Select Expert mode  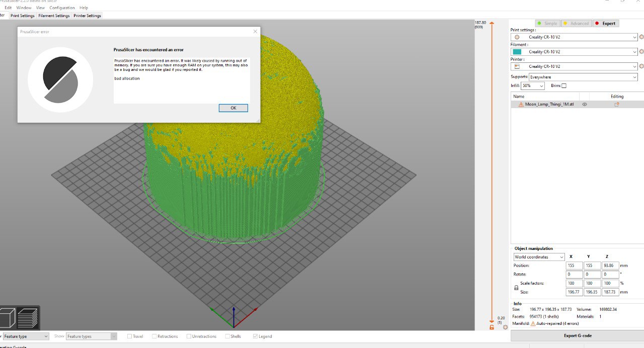(x=606, y=24)
